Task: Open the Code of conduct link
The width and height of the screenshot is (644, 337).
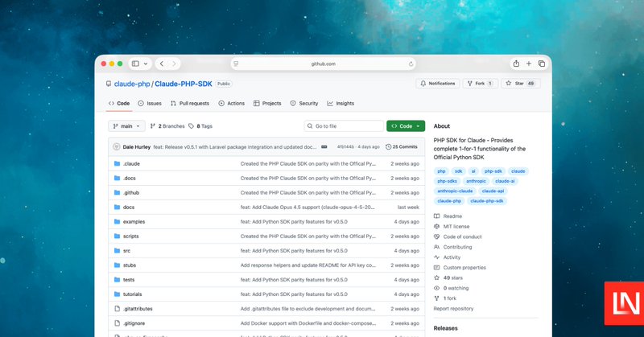Action: pyautogui.click(x=458, y=236)
